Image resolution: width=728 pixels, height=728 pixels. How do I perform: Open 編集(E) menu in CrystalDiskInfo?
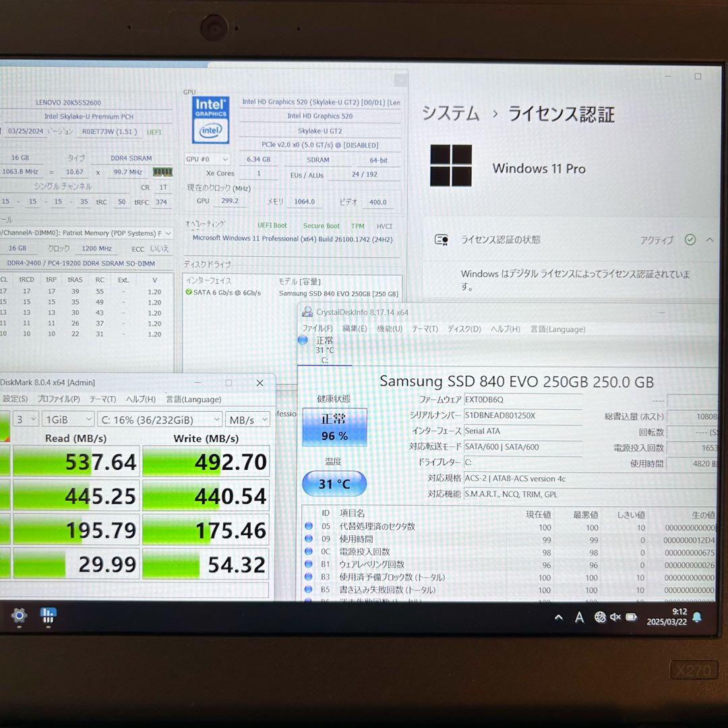355,329
